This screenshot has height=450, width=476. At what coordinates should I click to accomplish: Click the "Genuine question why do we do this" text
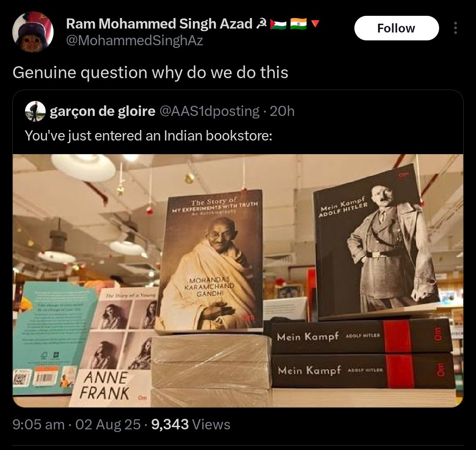[x=150, y=72]
